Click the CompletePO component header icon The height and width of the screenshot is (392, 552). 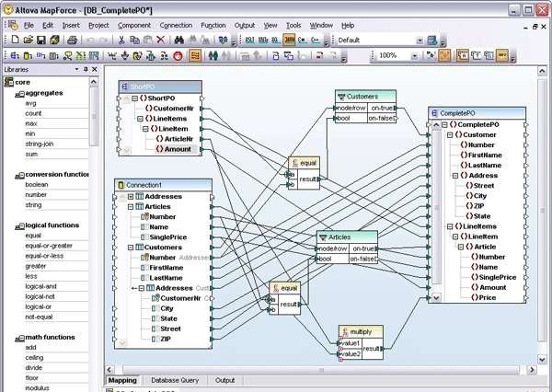click(x=434, y=113)
